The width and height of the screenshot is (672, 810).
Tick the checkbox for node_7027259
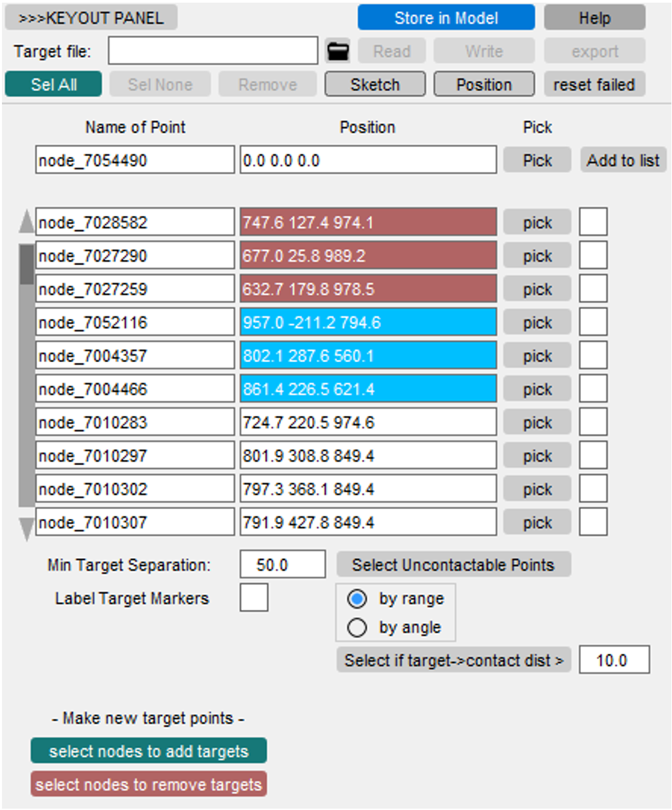pyautogui.click(x=593, y=288)
